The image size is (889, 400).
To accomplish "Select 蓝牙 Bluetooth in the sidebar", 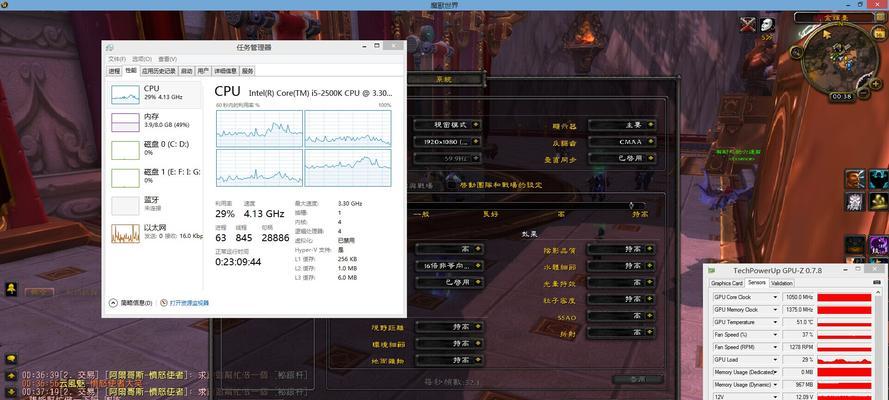I will click(x=155, y=205).
